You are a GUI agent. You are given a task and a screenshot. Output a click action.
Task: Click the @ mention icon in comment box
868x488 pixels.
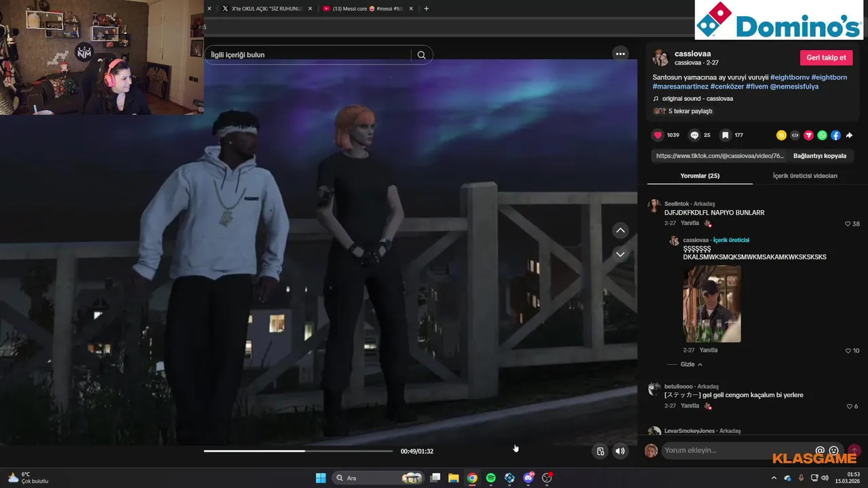tap(820, 450)
